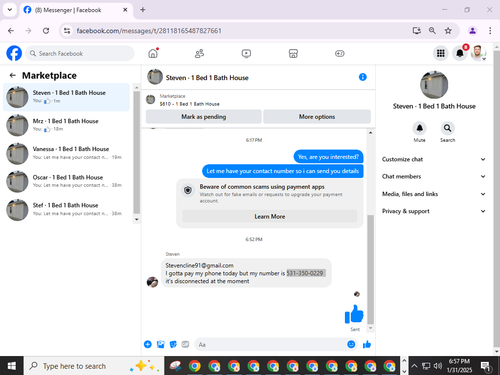Mute this conversation with bell icon
The height and width of the screenshot is (375, 500).
[x=419, y=128]
